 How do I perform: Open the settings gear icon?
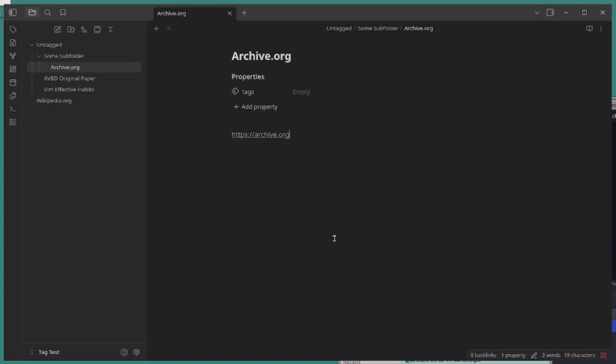tap(137, 352)
